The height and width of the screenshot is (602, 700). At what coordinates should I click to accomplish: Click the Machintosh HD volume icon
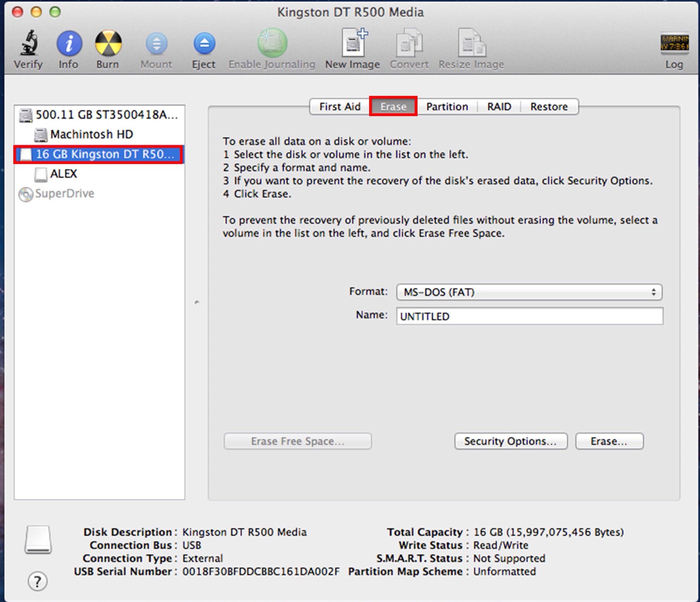click(x=40, y=135)
